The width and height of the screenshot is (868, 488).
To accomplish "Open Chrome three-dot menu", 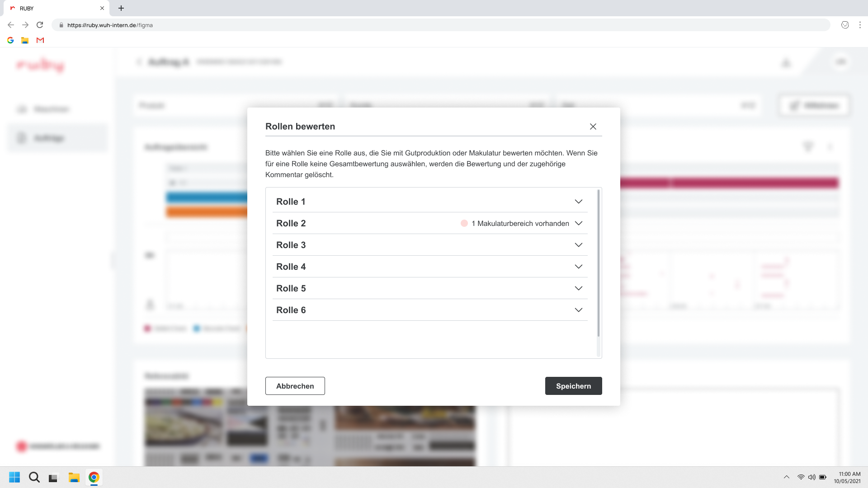I will tap(860, 25).
